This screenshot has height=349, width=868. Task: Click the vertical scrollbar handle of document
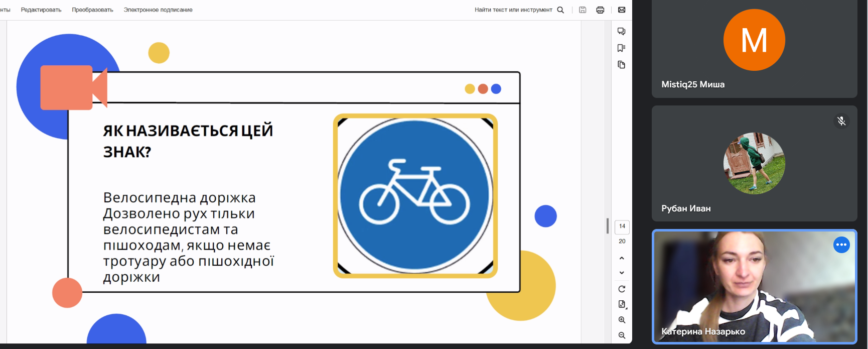(x=608, y=226)
